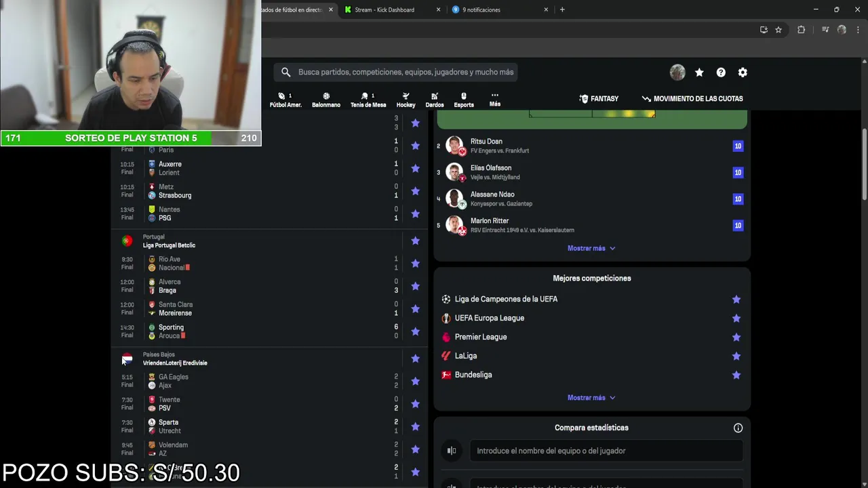The image size is (868, 488).
Task: Toggle favorite star for Sporting vs Arouca
Action: click(x=415, y=331)
